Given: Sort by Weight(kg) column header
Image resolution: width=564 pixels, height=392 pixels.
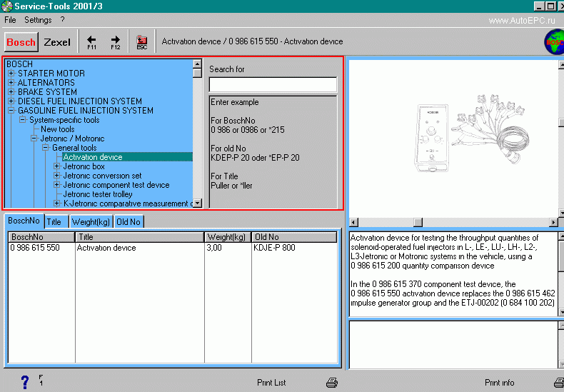Looking at the screenshot, I should point(228,237).
